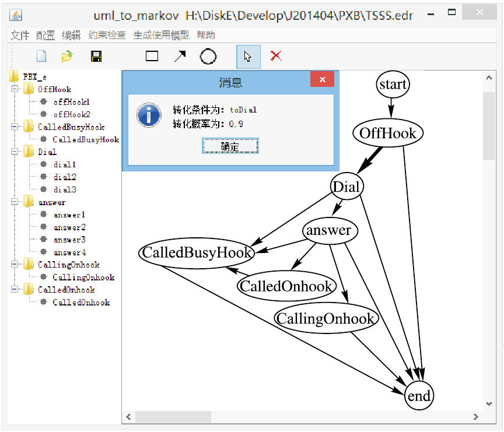The width and height of the screenshot is (504, 432).
Task: Select the rectangle drawing tool
Action: point(152,57)
